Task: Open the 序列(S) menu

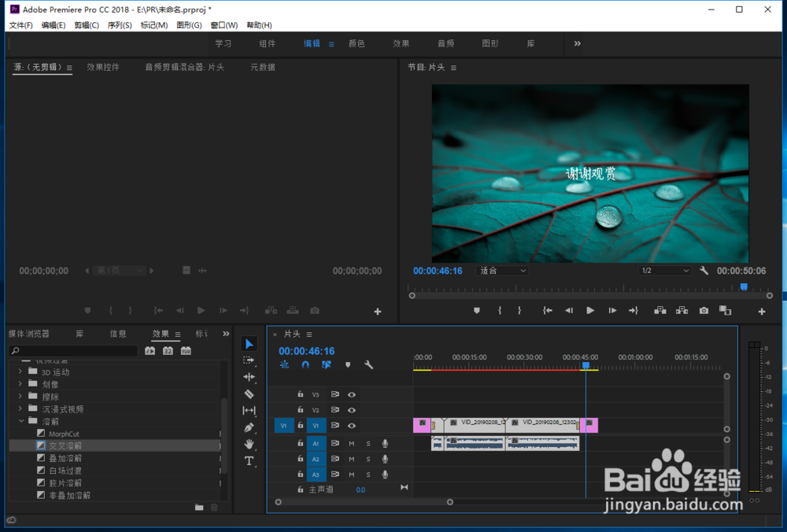Action: pyautogui.click(x=120, y=25)
